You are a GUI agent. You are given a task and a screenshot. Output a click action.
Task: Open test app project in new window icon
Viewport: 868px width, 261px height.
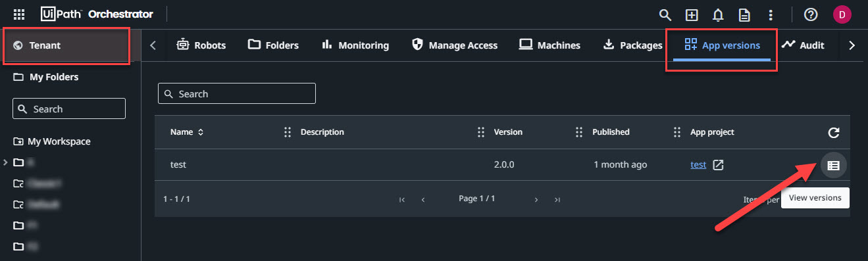pos(719,165)
